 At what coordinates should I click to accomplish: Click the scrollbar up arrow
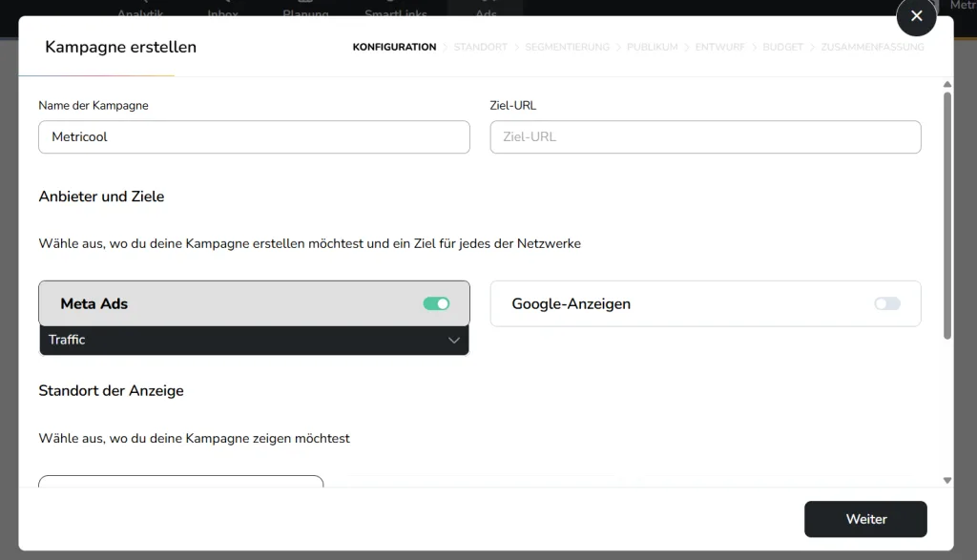click(946, 85)
